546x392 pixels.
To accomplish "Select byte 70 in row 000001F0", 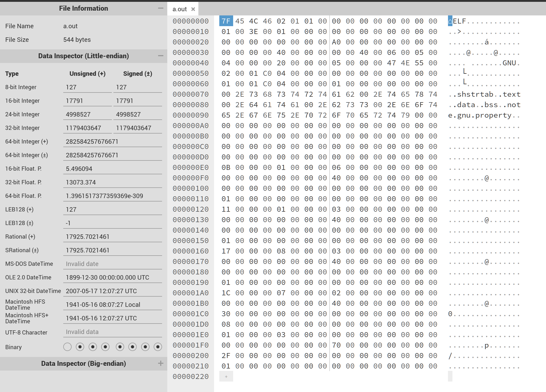I will pyautogui.click(x=336, y=345).
